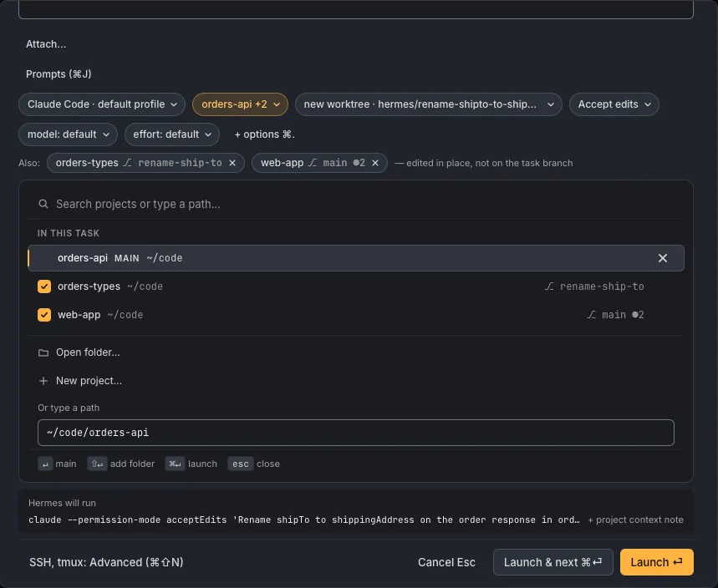Image resolution: width=718 pixels, height=588 pixels.
Task: Open the Accept edits permission dropdown
Action: [x=614, y=104]
